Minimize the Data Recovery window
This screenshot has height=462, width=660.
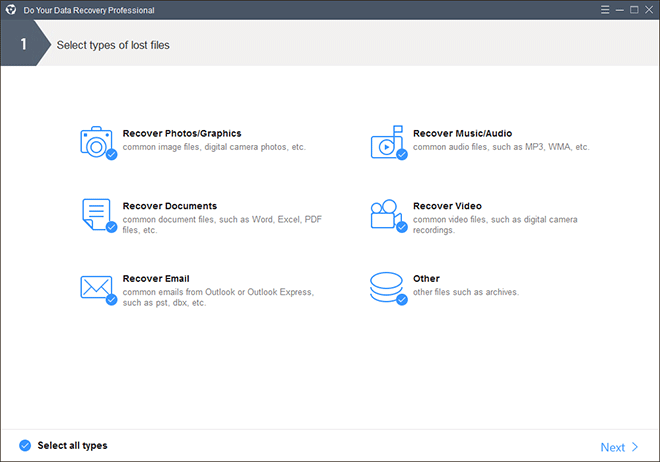pyautogui.click(x=620, y=10)
